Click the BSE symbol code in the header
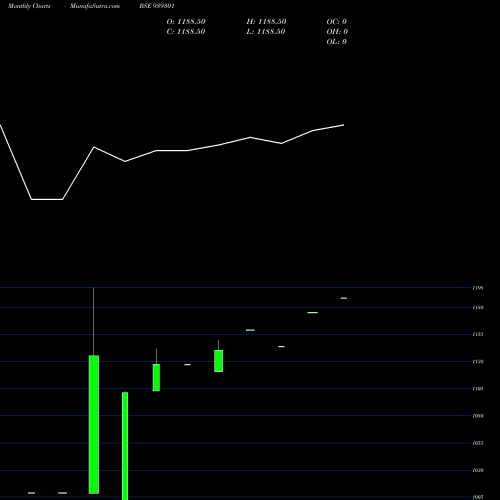 pyautogui.click(x=157, y=6)
